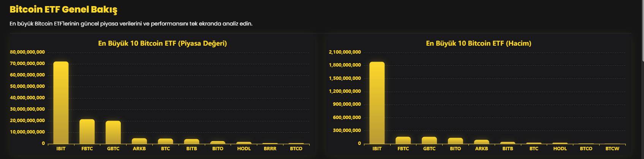Click the "Bitcoin ETF Genel Bakış" heading
This screenshot has width=644, height=159.
click(x=63, y=10)
